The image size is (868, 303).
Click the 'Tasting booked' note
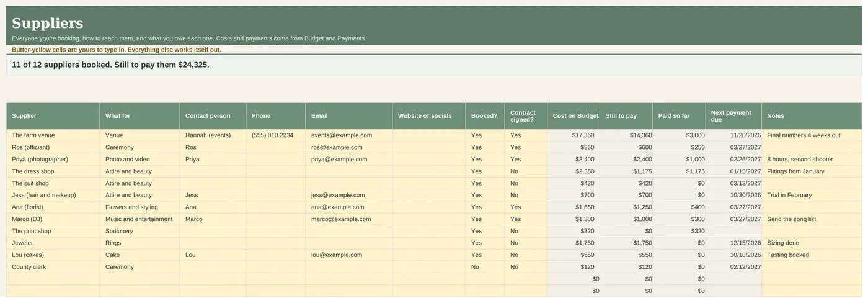812,255
